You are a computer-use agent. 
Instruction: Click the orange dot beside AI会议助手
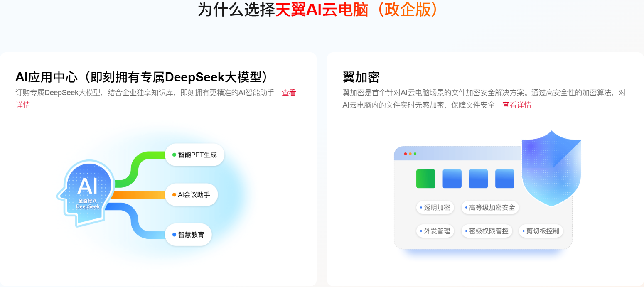point(174,195)
